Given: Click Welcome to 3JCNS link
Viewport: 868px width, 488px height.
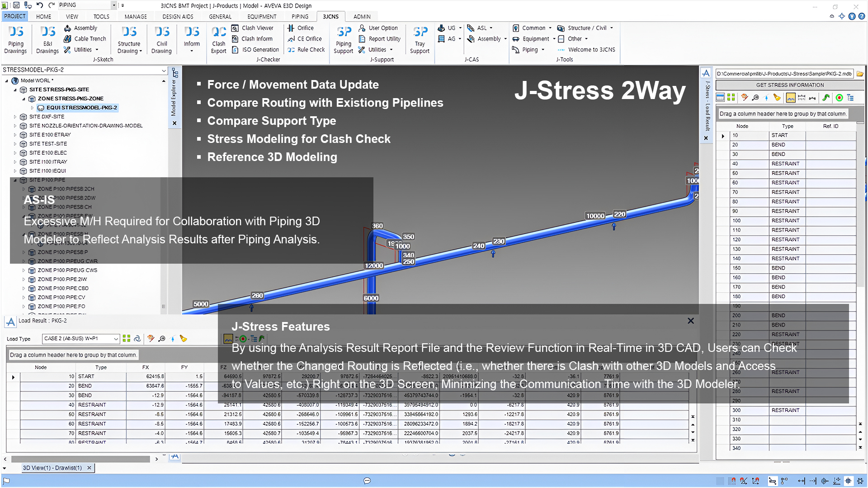Looking at the screenshot, I should pos(586,50).
